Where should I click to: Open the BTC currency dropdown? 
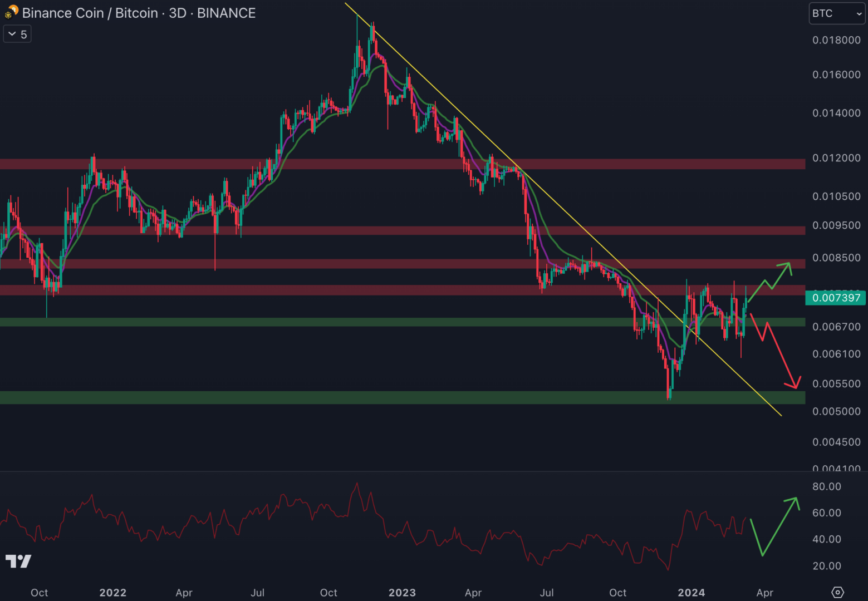coord(836,13)
